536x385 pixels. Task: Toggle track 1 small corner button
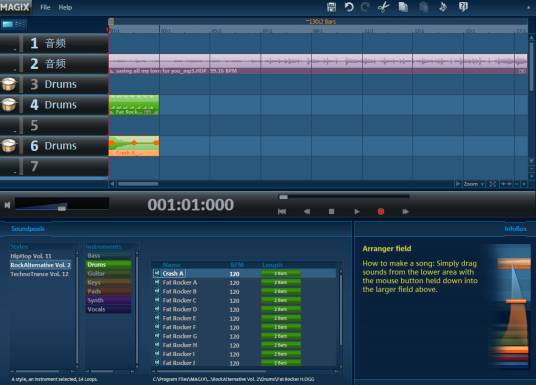coord(15,50)
